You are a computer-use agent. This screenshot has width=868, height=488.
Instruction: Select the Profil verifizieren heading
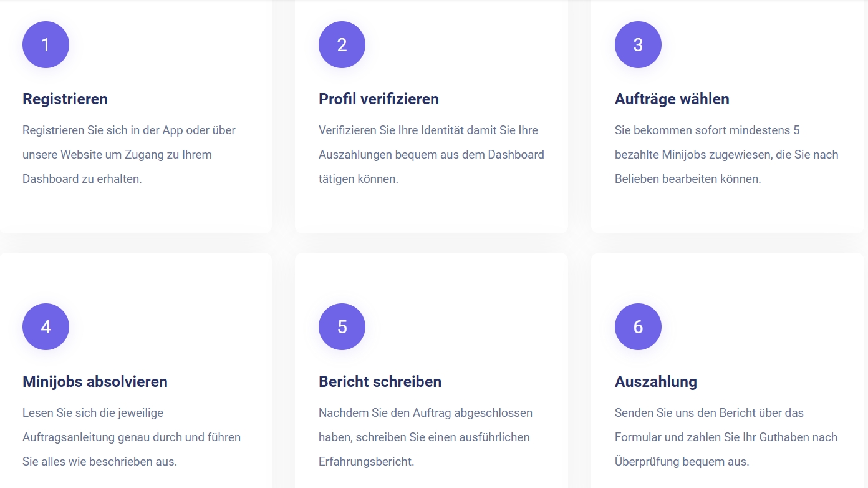pos(379,99)
